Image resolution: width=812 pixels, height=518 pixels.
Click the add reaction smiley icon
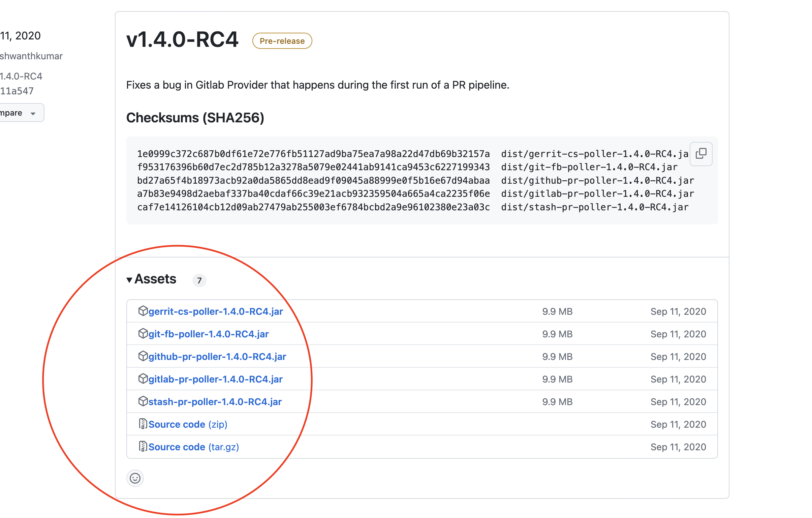coord(135,478)
